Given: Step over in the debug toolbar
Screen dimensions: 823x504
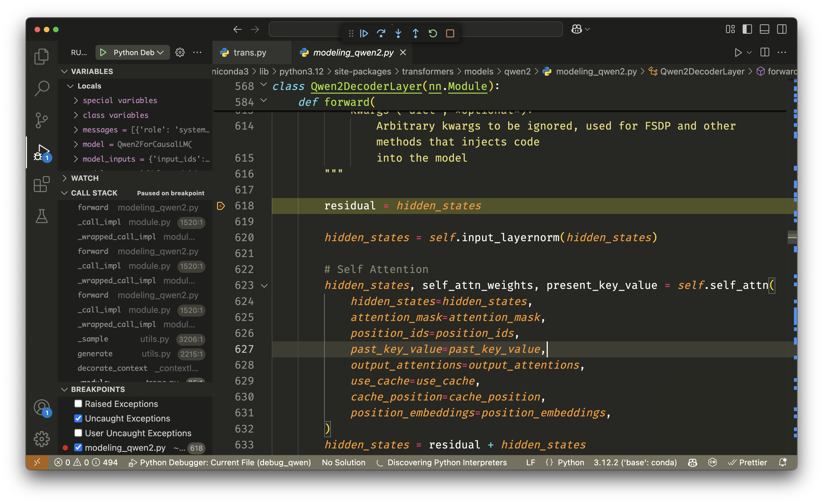Looking at the screenshot, I should pyautogui.click(x=381, y=33).
